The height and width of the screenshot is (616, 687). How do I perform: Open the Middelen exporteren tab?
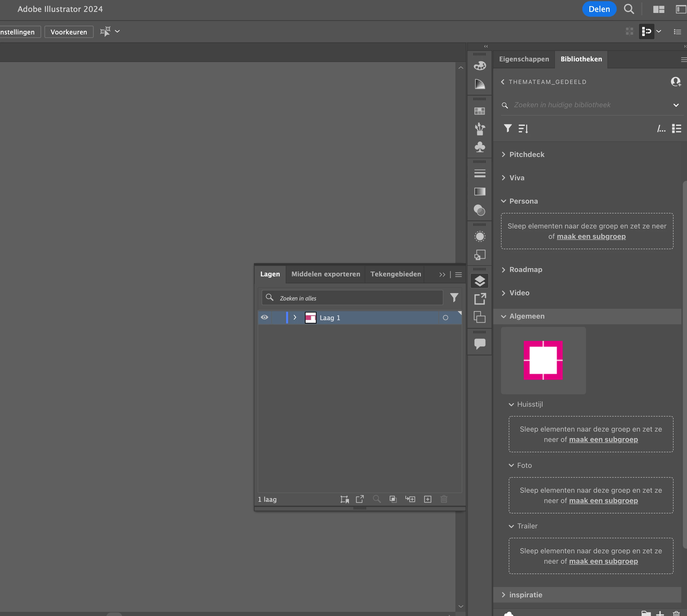(x=326, y=274)
